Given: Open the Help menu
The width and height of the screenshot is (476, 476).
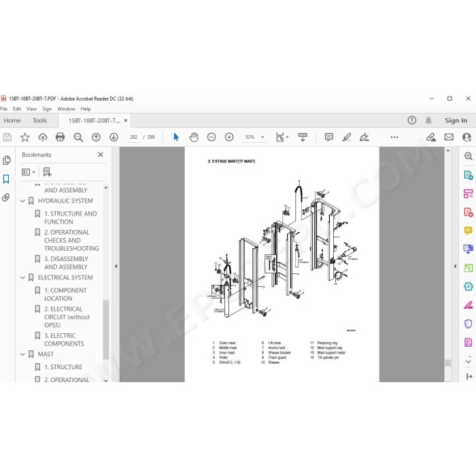Looking at the screenshot, I should click(x=86, y=109).
